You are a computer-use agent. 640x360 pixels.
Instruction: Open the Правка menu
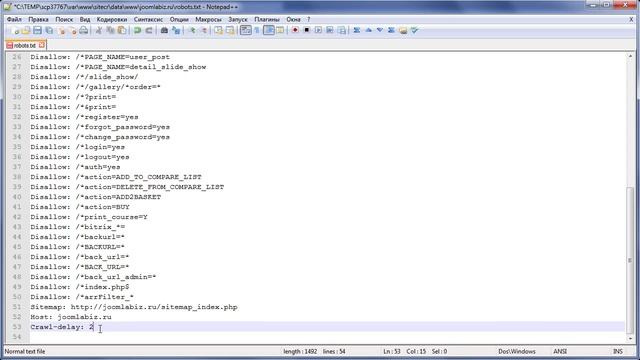click(38, 19)
